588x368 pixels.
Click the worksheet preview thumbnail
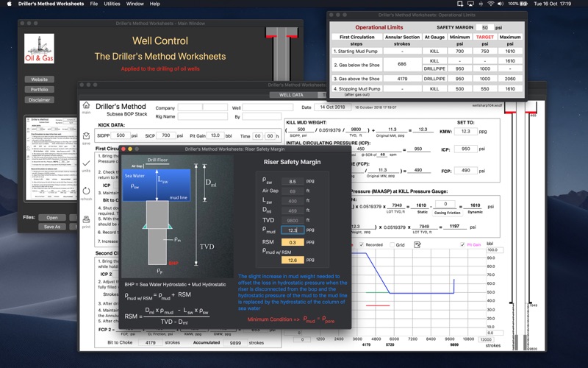(51, 158)
